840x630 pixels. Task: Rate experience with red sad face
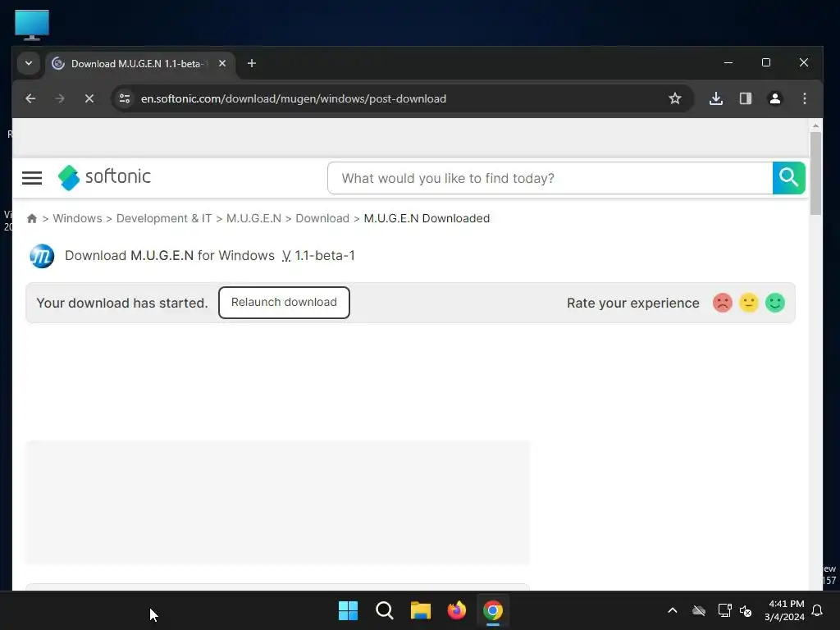pyautogui.click(x=723, y=303)
